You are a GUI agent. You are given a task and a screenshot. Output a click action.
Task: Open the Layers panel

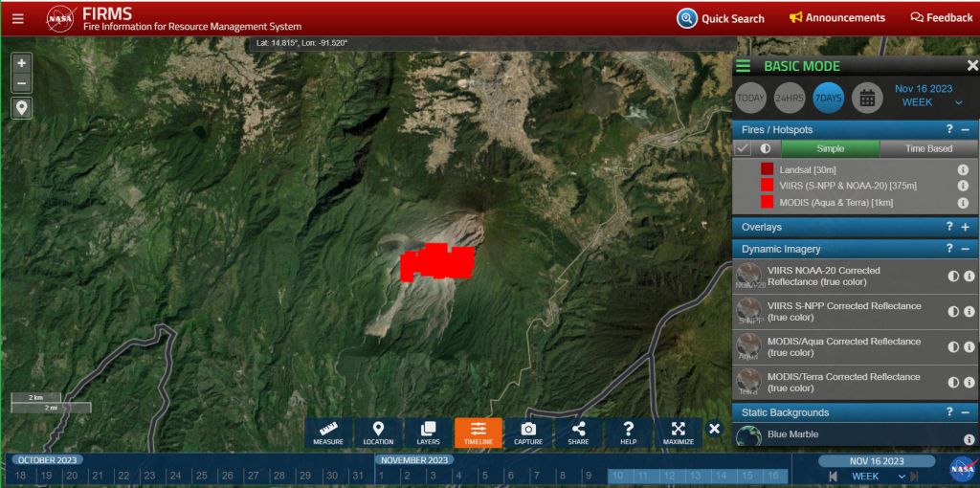[428, 433]
